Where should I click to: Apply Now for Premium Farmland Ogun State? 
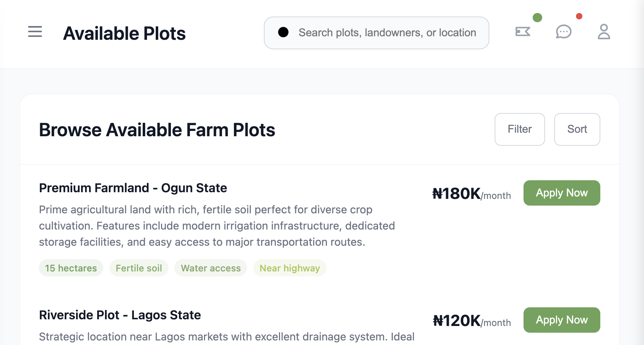pos(562,193)
